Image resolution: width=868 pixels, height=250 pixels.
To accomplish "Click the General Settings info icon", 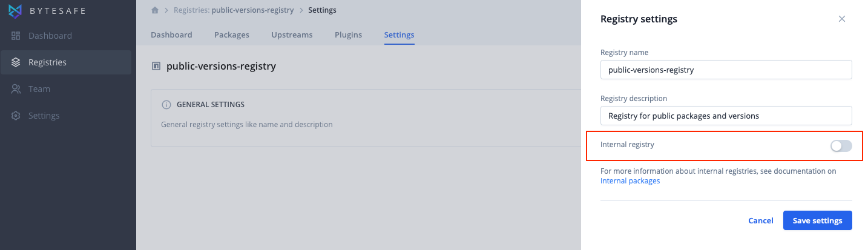I will [x=166, y=105].
